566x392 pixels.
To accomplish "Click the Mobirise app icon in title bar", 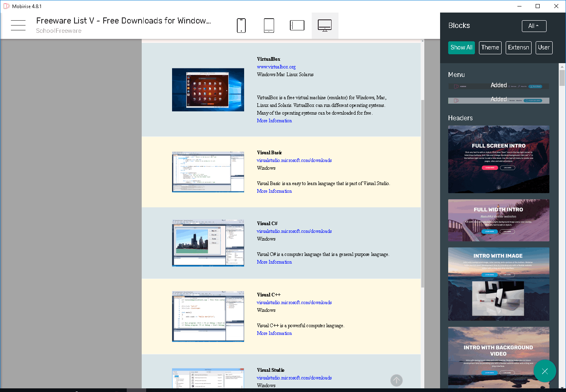I will tap(6, 6).
